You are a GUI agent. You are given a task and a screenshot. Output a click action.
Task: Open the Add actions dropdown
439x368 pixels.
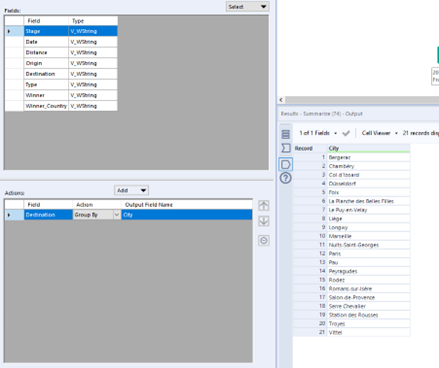coord(131,190)
